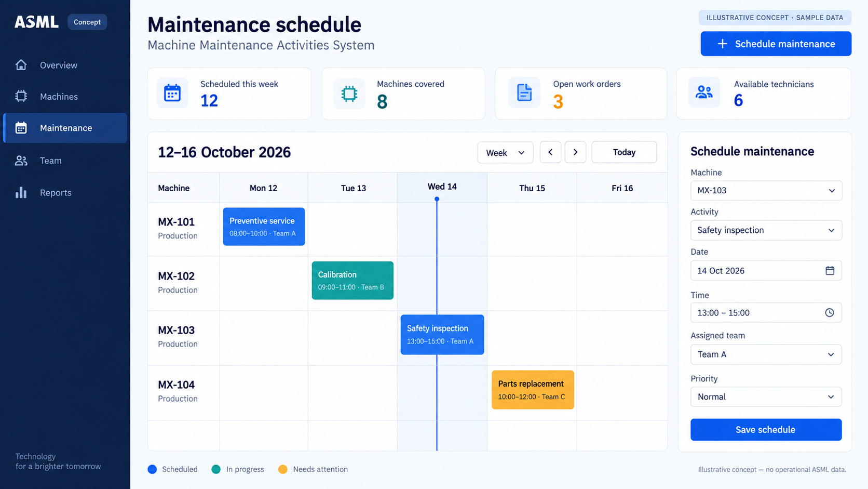
Task: Select the Maintenance menu item
Action: pos(65,128)
